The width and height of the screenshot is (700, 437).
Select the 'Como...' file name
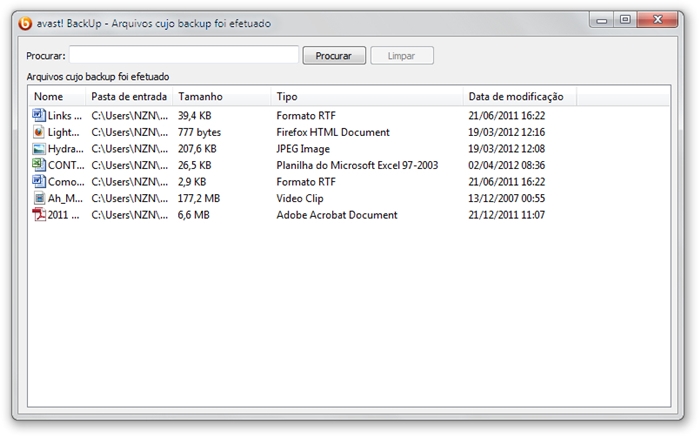pos(66,182)
